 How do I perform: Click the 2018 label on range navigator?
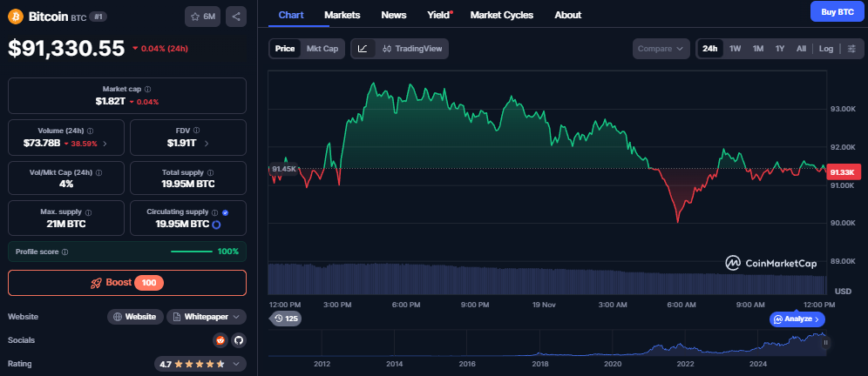pyautogui.click(x=539, y=364)
